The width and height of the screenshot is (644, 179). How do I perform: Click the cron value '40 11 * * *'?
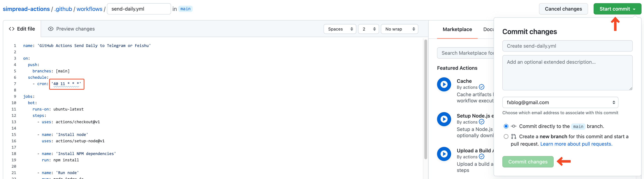(66, 84)
